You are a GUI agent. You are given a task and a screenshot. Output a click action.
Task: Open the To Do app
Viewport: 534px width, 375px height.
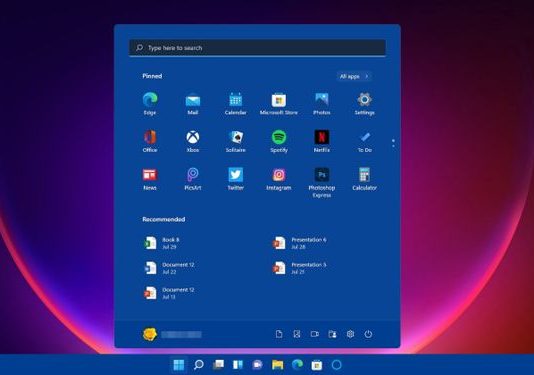coord(364,141)
